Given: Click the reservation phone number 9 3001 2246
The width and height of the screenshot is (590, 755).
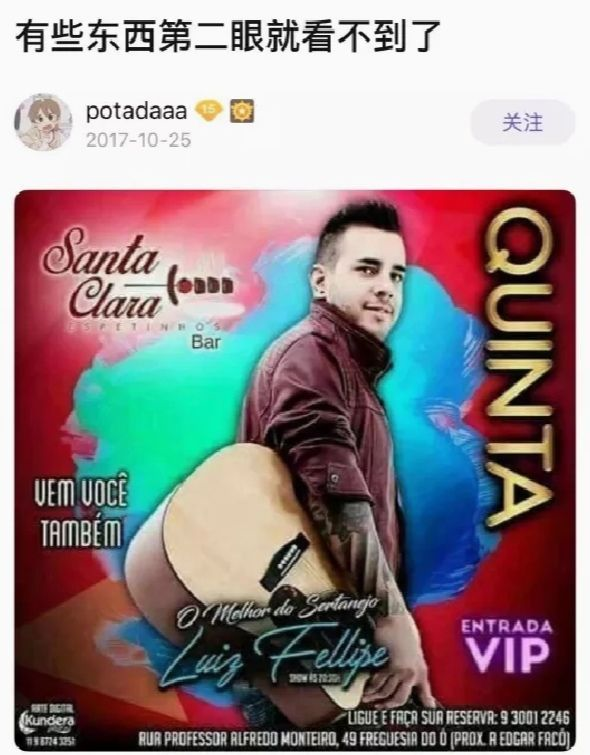Looking at the screenshot, I should 535,718.
